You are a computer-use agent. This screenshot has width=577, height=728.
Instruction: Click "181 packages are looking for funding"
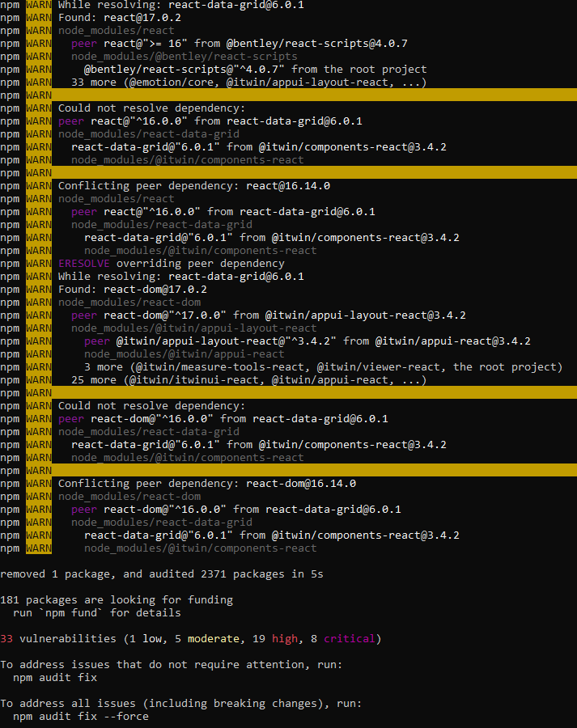[x=117, y=600]
